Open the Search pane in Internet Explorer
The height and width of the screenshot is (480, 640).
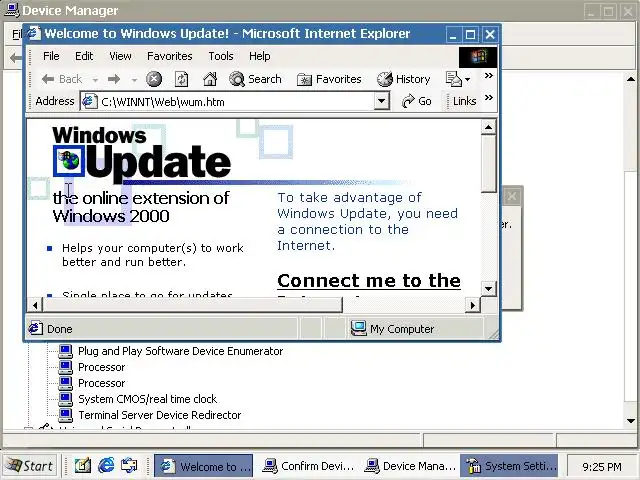point(255,79)
